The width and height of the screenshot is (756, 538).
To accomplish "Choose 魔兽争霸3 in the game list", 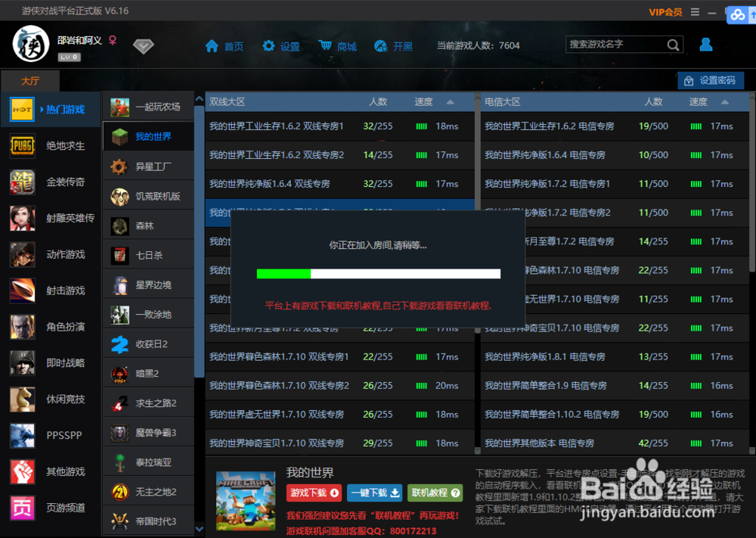I will tap(148, 433).
